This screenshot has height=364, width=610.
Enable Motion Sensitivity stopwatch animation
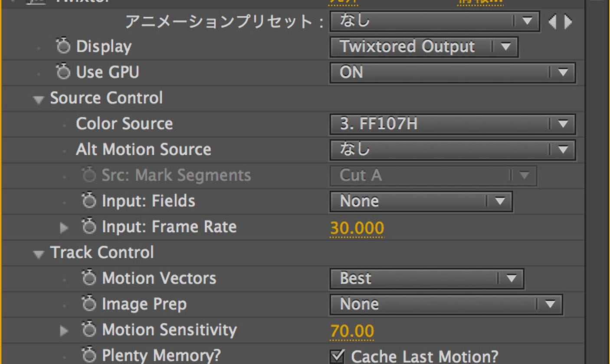click(89, 330)
